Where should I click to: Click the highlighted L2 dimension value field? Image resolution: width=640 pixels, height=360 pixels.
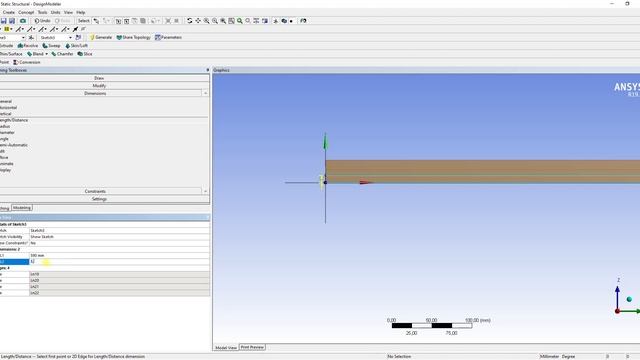coord(119,262)
